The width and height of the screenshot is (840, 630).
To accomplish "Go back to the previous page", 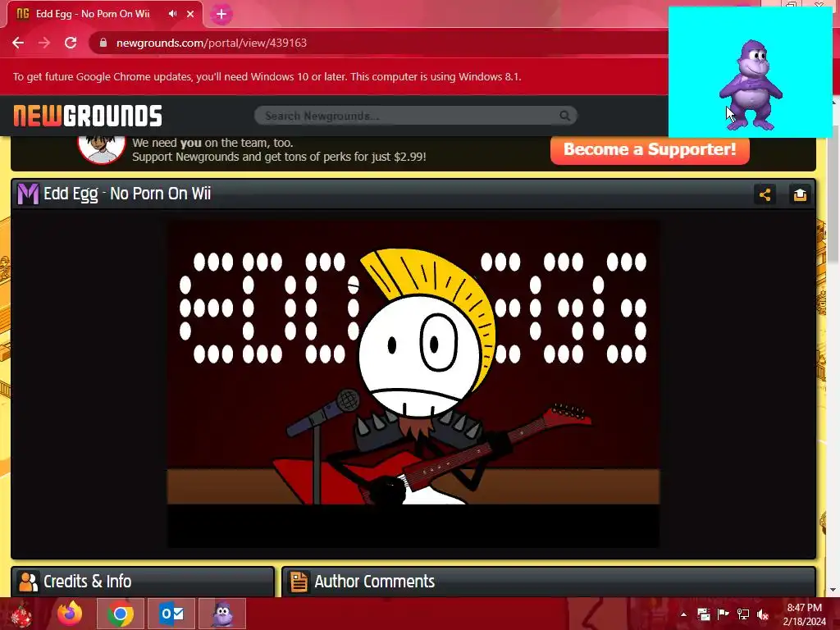I will pos(18,43).
